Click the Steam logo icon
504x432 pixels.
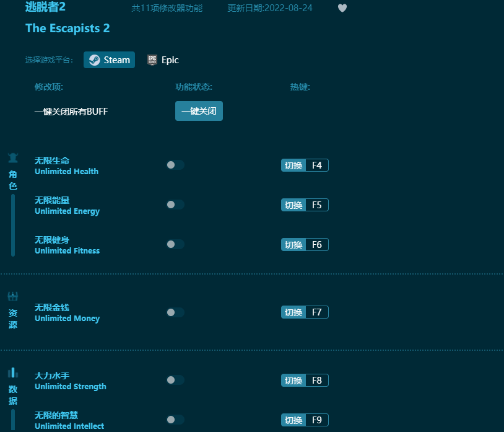[95, 60]
